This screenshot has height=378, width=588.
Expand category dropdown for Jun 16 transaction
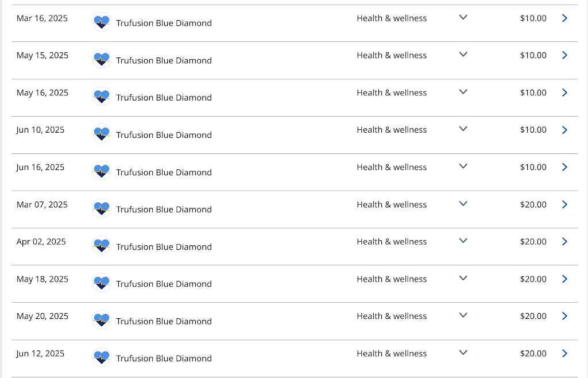463,167
